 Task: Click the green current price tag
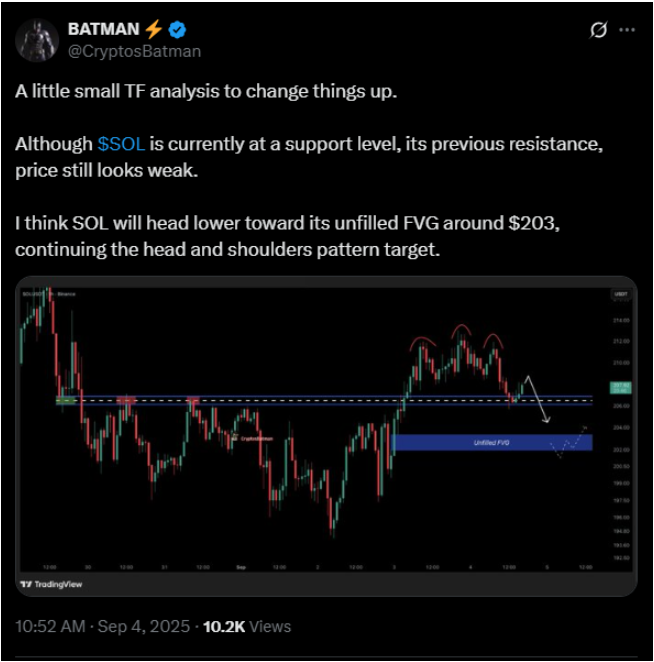(x=618, y=387)
